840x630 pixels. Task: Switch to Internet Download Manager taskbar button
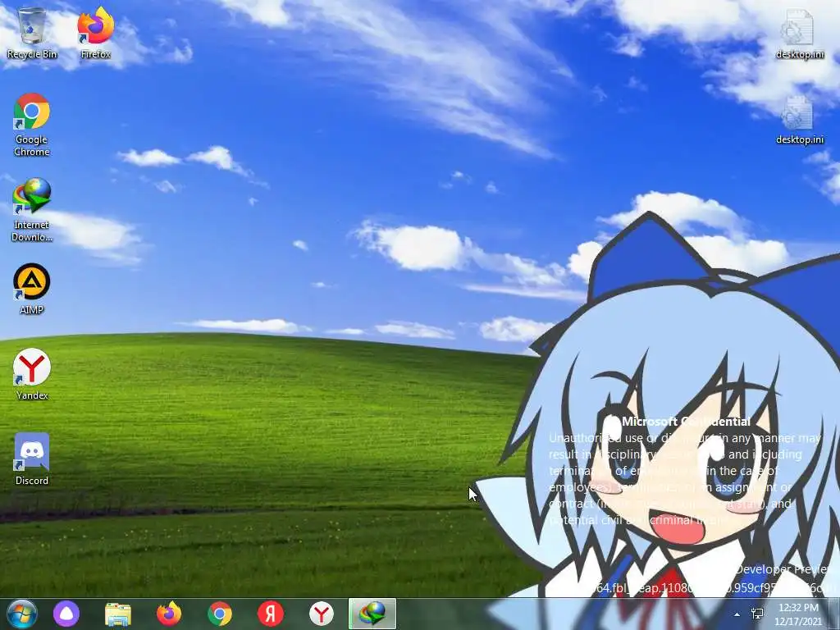[x=372, y=614]
